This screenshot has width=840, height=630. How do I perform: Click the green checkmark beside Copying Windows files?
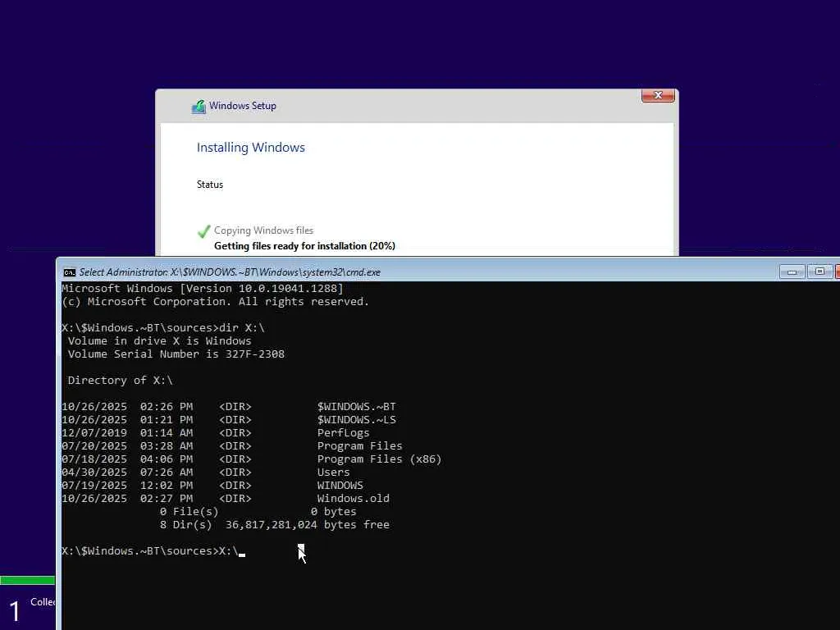point(203,231)
